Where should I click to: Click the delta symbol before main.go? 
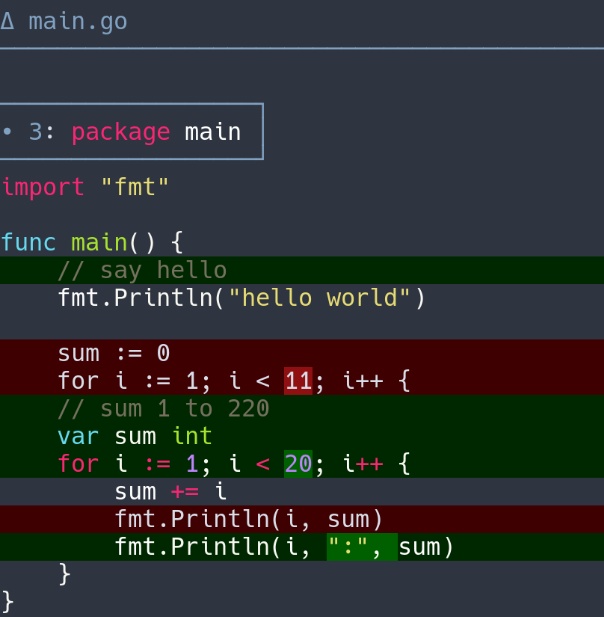pyautogui.click(x=7, y=20)
